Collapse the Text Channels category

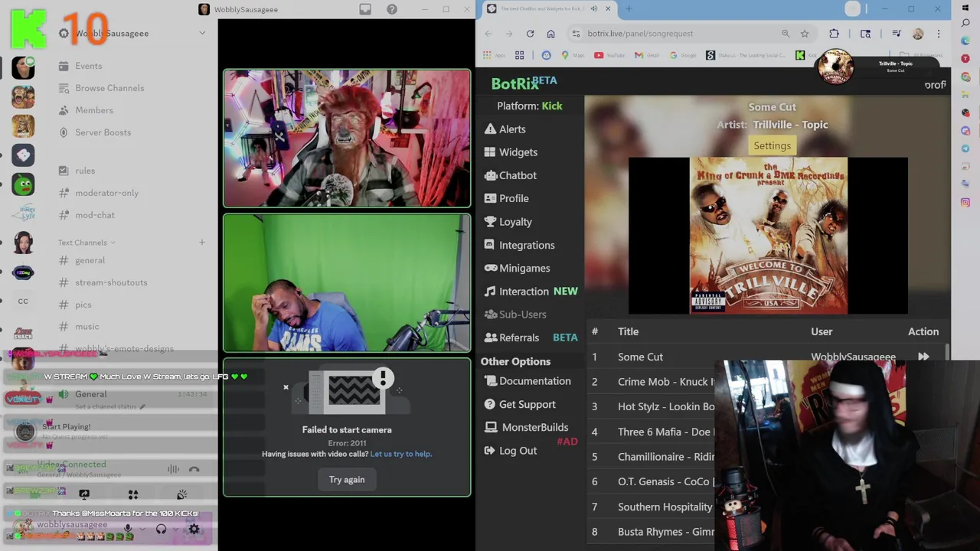click(x=87, y=243)
